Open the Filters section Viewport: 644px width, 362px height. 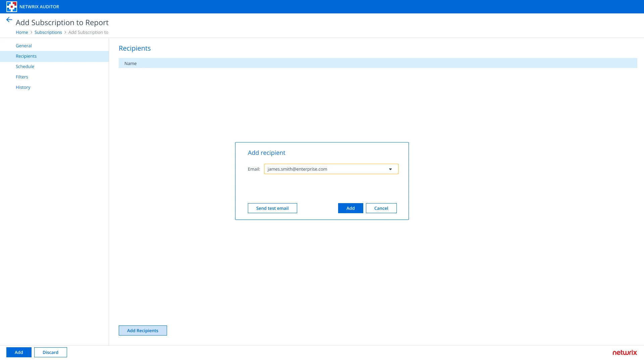coord(54,77)
